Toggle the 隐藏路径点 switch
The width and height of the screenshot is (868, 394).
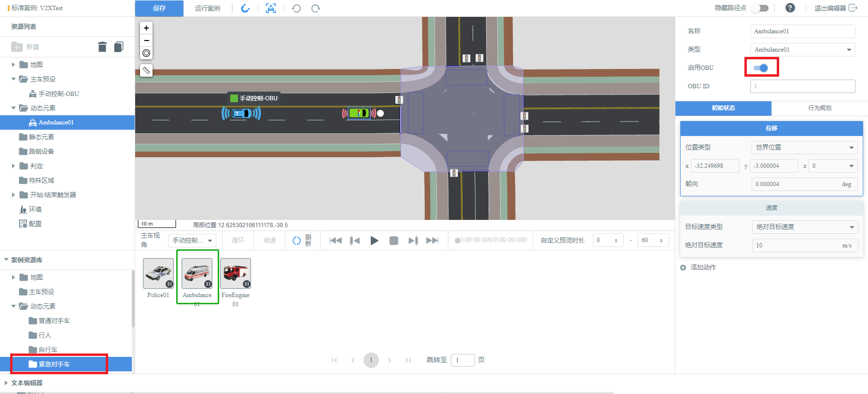760,8
